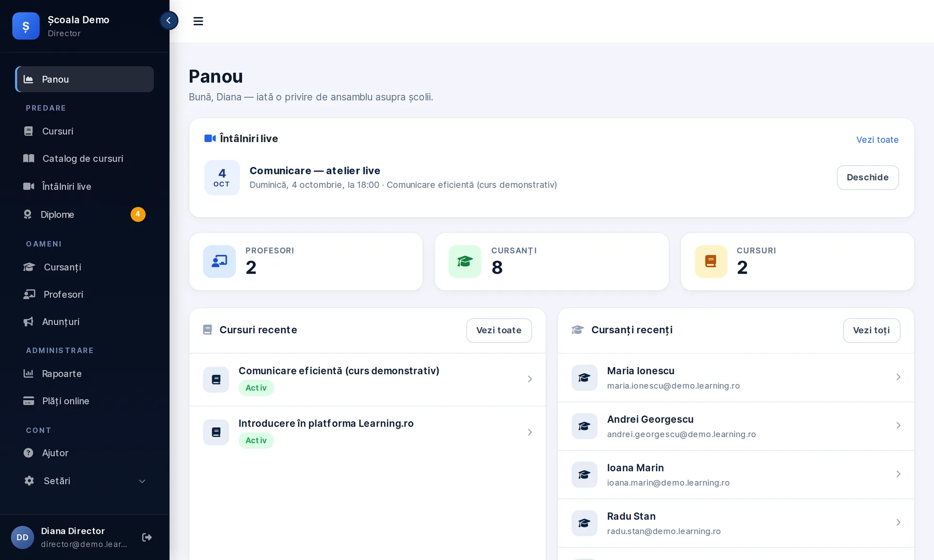Click the email maria.ionescu@demo.learning.ro
The image size is (934, 560).
click(673, 386)
